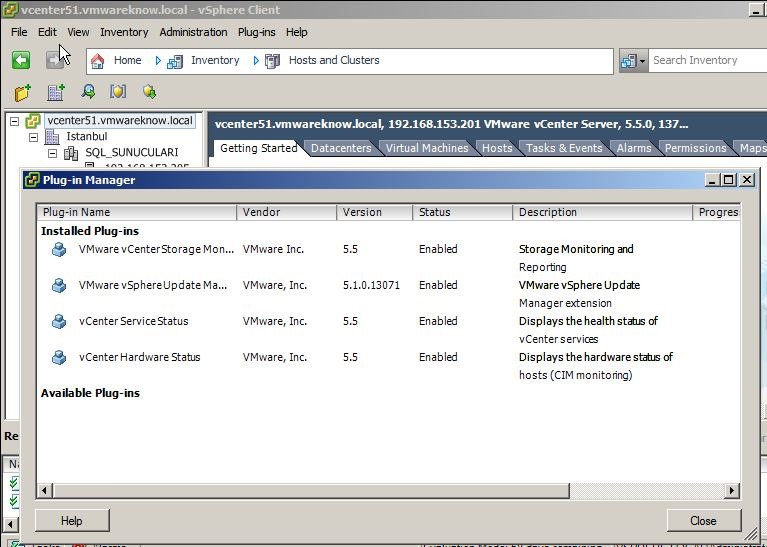Collapse the SQL_SUNUCULARI cluster node

click(x=52, y=153)
